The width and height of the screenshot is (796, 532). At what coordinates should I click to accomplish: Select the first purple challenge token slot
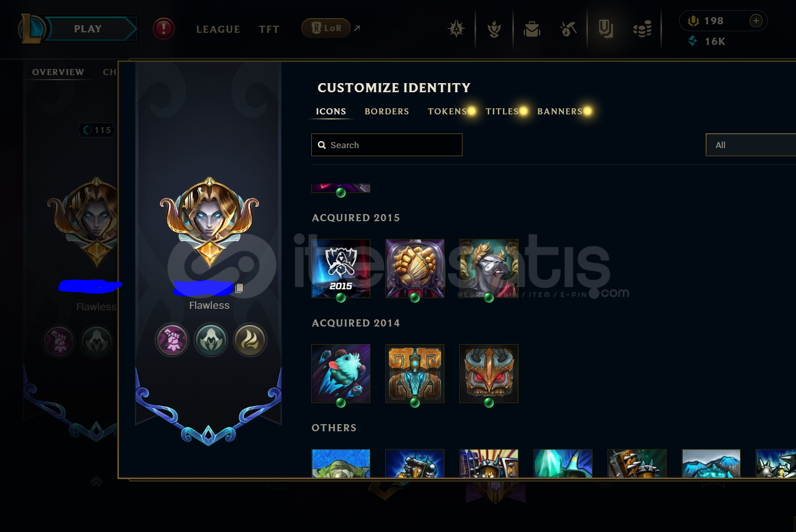pyautogui.click(x=172, y=340)
